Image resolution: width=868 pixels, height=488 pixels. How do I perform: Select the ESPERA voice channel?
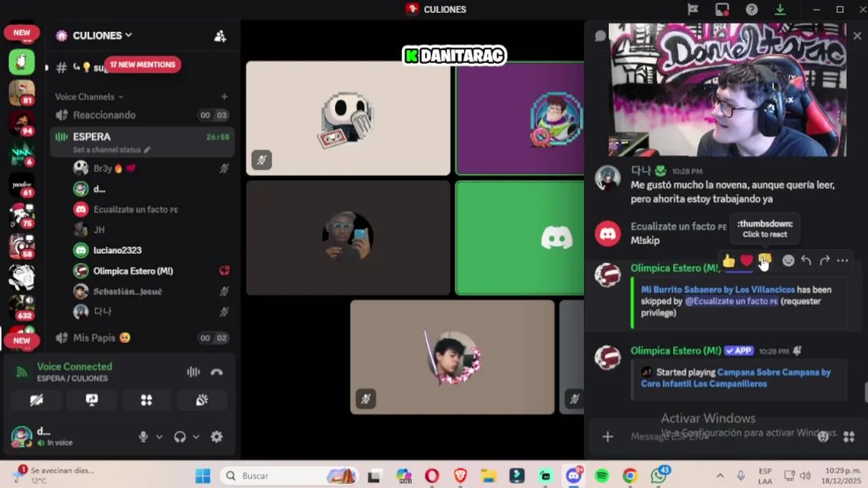pyautogui.click(x=142, y=137)
